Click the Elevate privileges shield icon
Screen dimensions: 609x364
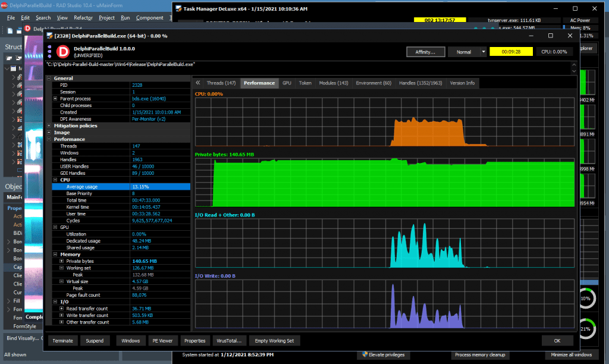tap(365, 354)
